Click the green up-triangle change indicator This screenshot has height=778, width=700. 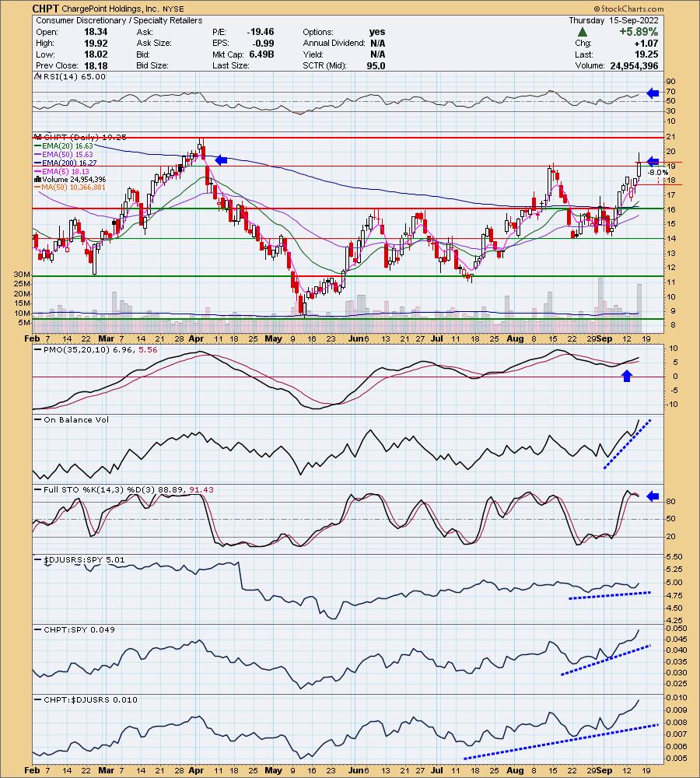[583, 32]
